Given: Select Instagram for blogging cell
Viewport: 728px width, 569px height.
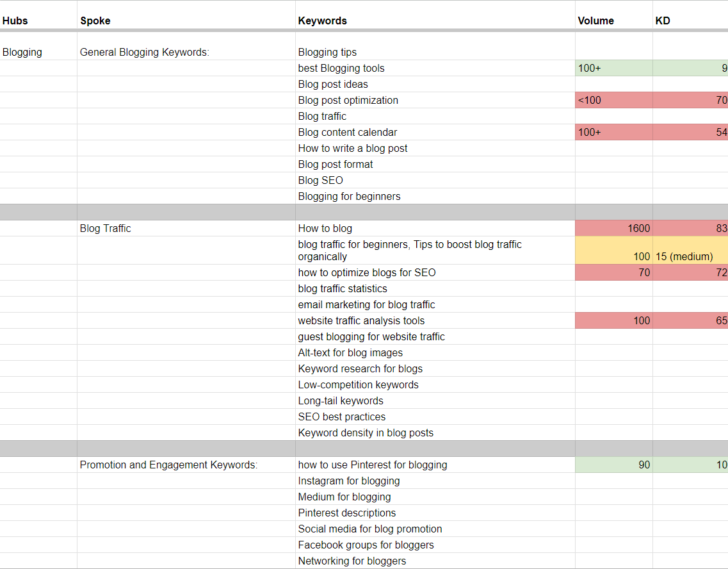Looking at the screenshot, I should [435, 481].
